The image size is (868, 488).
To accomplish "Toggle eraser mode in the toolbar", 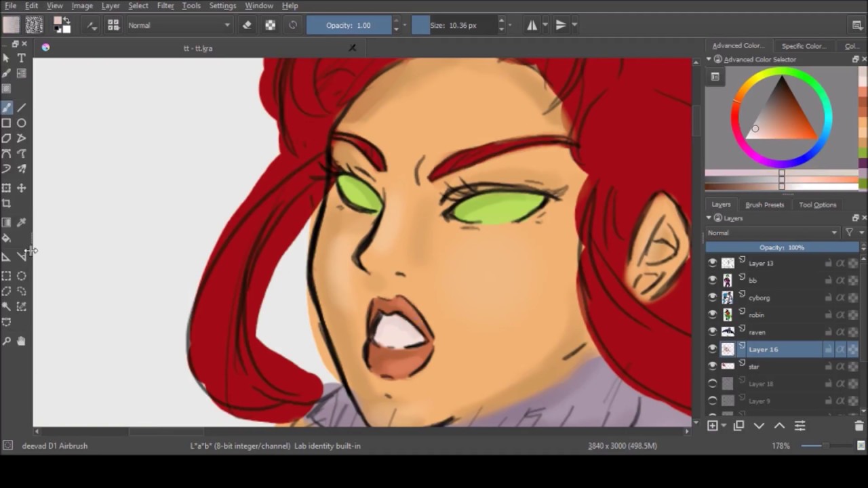I will tap(247, 25).
